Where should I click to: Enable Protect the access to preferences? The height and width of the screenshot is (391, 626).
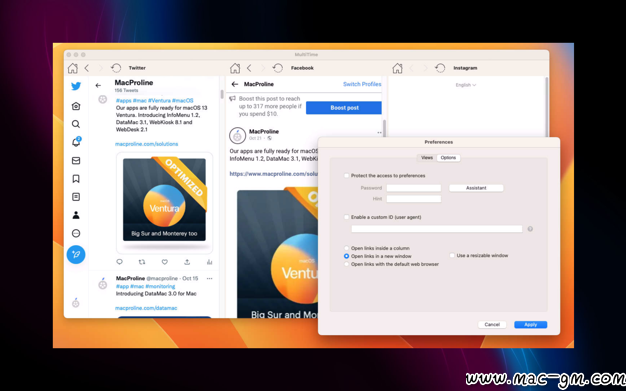[347, 175]
